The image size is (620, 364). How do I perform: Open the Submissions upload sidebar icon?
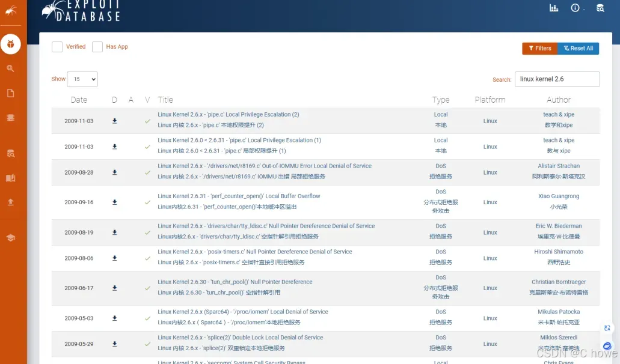11,202
